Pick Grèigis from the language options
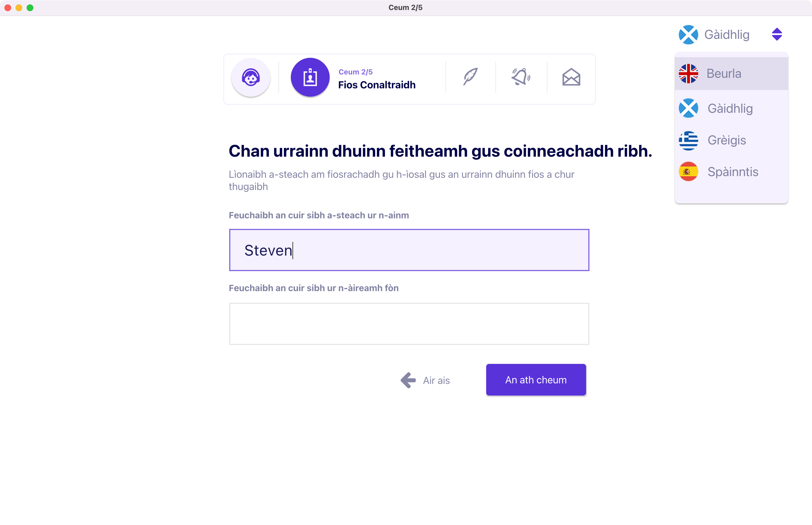The height and width of the screenshot is (525, 812). pyautogui.click(x=727, y=140)
